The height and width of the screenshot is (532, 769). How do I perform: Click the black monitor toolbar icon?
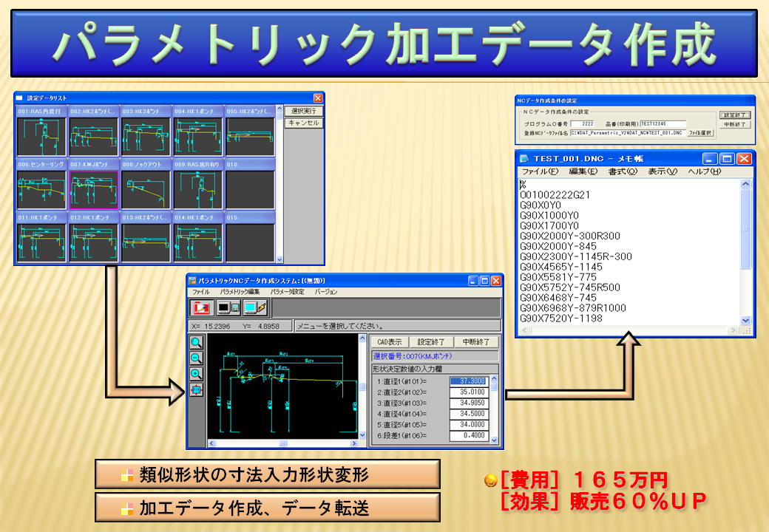(228, 307)
